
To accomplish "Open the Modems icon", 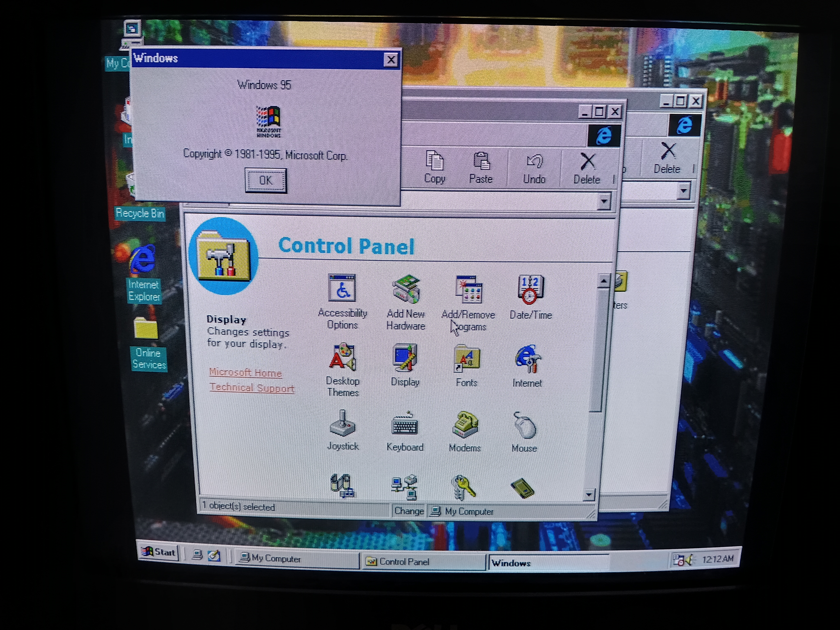I will click(x=465, y=425).
